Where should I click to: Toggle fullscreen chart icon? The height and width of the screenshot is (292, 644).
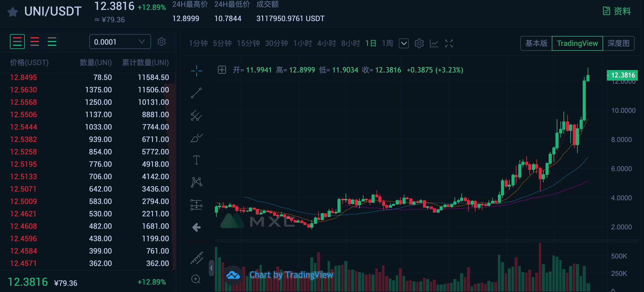pyautogui.click(x=449, y=43)
